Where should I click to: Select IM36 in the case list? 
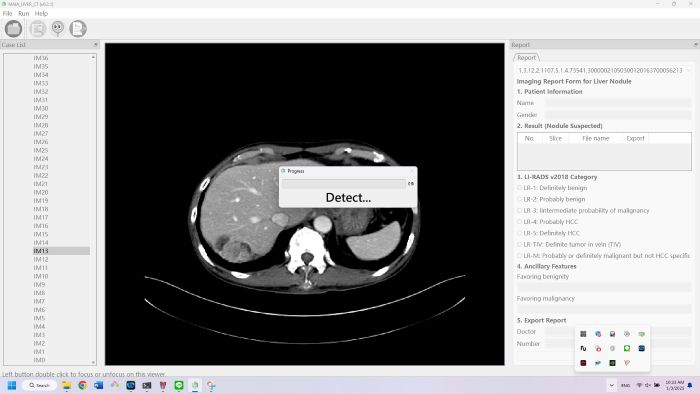[x=41, y=58]
